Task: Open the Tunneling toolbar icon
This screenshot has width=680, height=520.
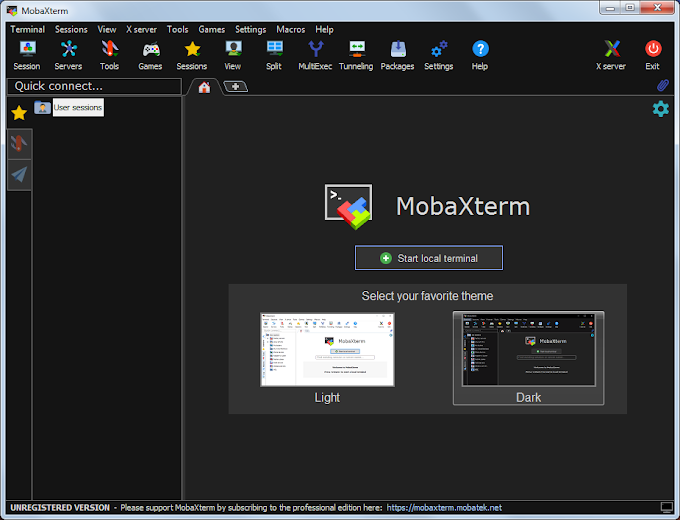Action: (x=356, y=55)
